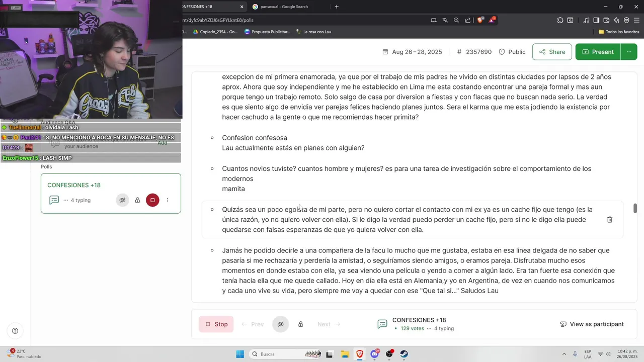Open Steam from the taskbar

pyautogui.click(x=404, y=354)
